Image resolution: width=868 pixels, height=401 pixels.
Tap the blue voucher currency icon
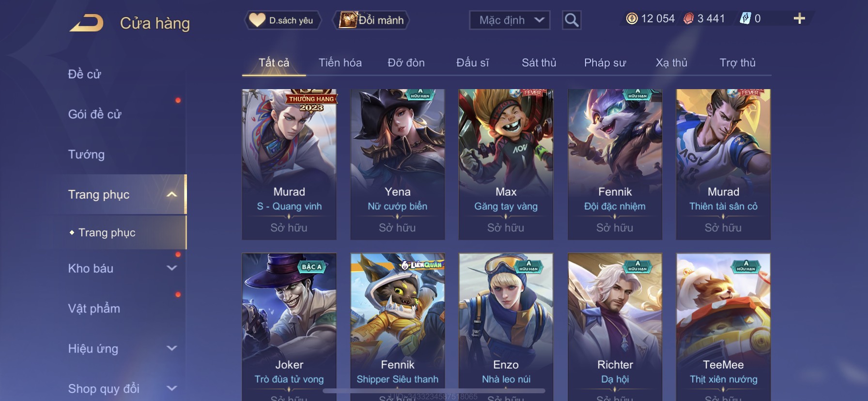click(x=745, y=19)
